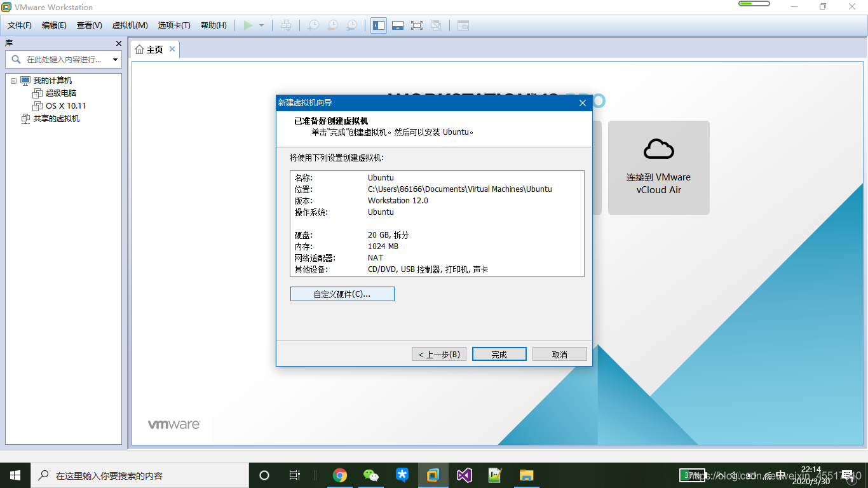Viewport: 868px width, 488px height.
Task: Click the green battery indicator in tray
Action: (x=693, y=475)
